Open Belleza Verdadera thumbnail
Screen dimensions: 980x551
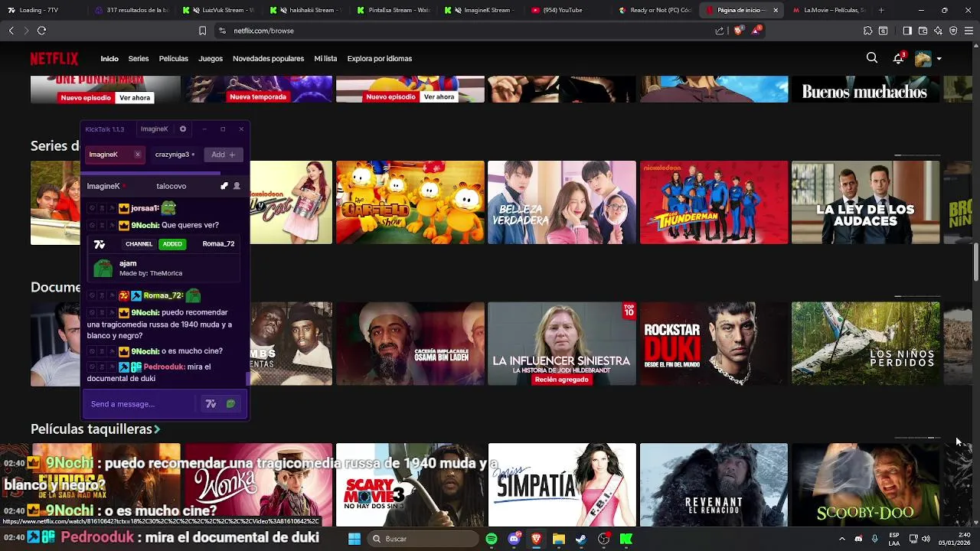562,202
